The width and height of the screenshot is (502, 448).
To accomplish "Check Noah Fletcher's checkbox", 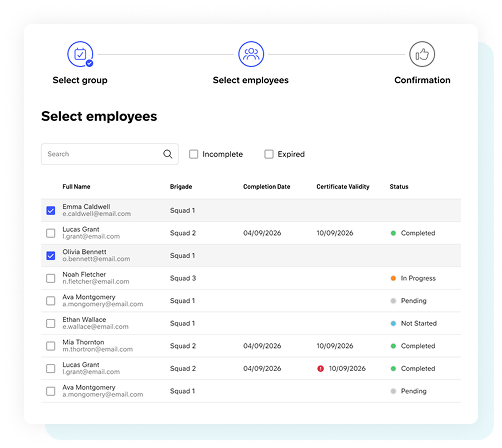I will tap(51, 278).
